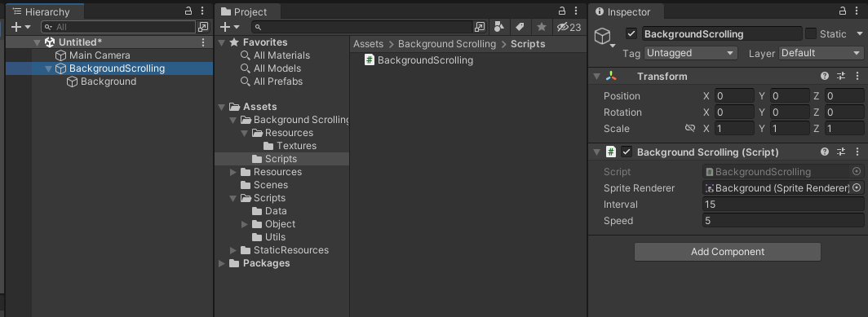Viewport: 868px width, 317px height.
Task: Select Main Camera in Hierarchy
Action: (x=100, y=55)
